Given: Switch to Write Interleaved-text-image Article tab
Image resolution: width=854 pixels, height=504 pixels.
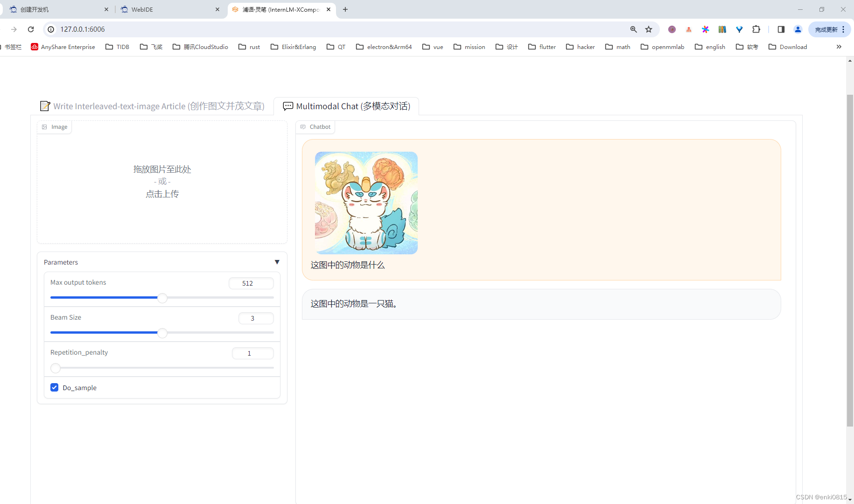Looking at the screenshot, I should pyautogui.click(x=152, y=106).
